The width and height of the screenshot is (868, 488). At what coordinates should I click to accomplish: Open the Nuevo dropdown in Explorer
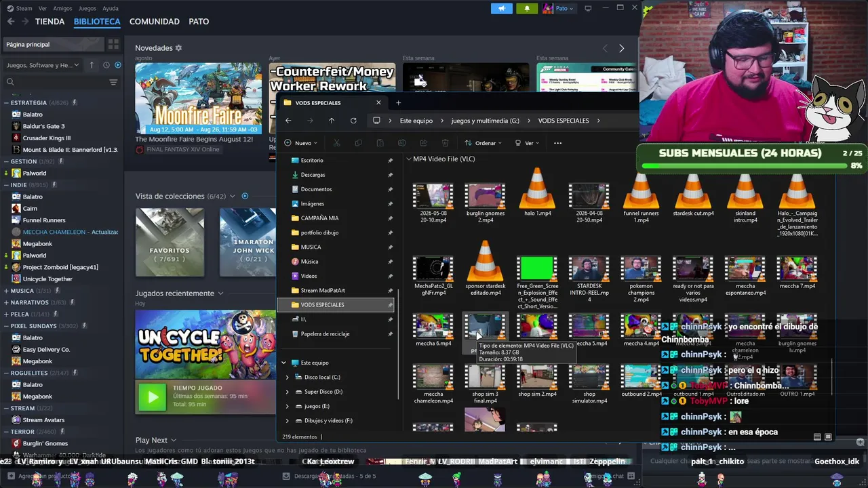pyautogui.click(x=302, y=143)
